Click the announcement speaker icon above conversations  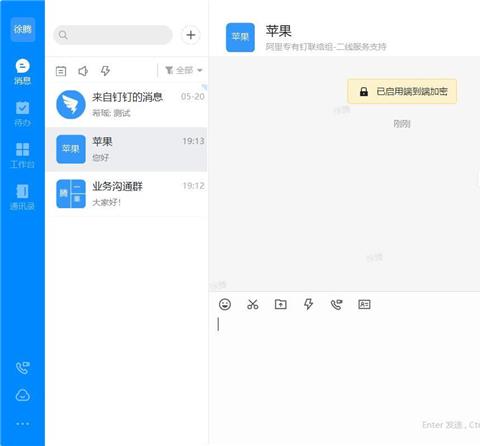pyautogui.click(x=83, y=71)
